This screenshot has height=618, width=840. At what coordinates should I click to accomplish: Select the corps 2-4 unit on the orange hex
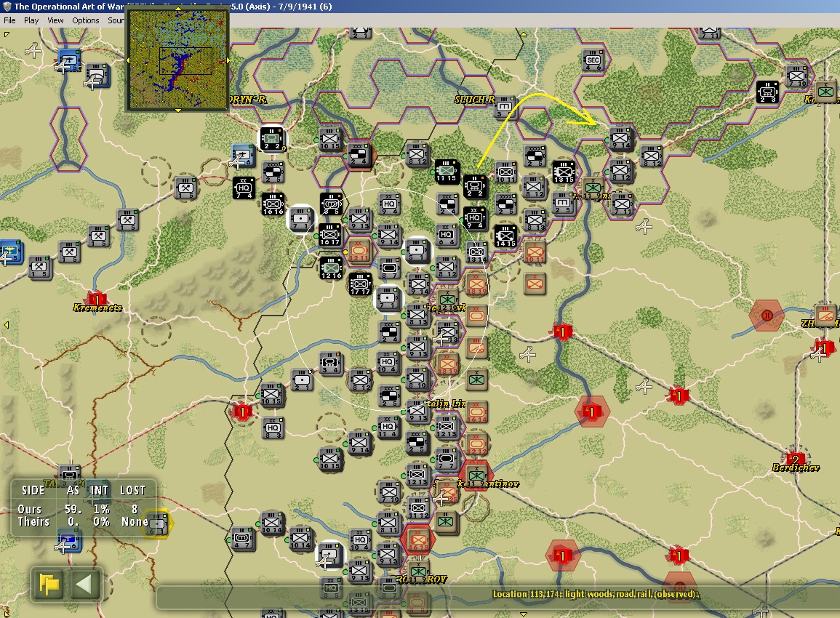point(359,155)
